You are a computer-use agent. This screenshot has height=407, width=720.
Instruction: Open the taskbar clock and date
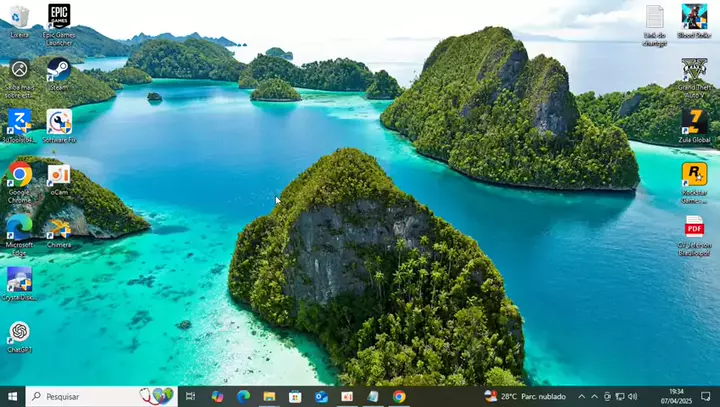point(675,396)
